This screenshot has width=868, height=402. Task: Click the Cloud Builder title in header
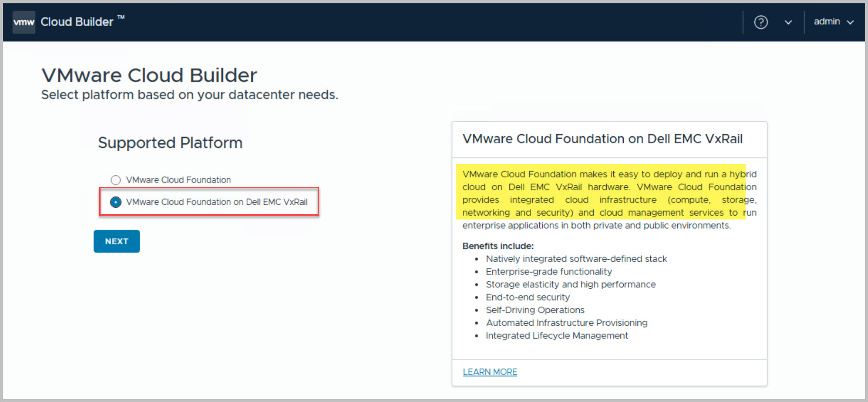pyautogui.click(x=77, y=22)
